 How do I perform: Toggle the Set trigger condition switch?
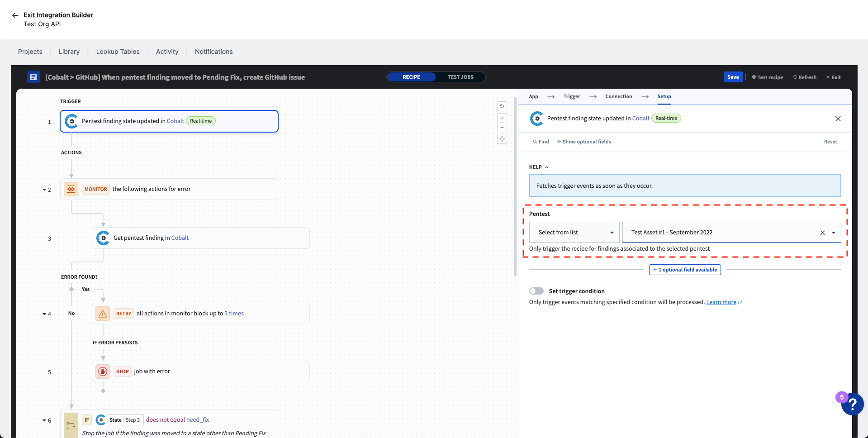coord(536,291)
